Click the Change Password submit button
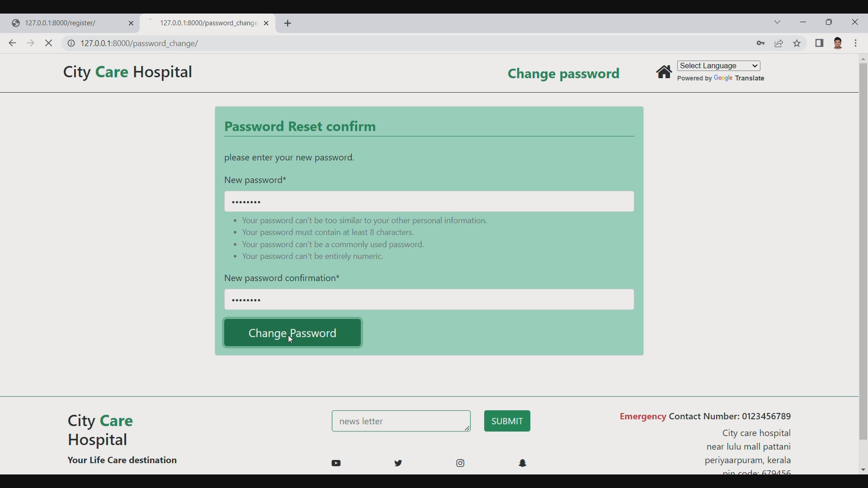Image resolution: width=868 pixels, height=488 pixels. (x=292, y=333)
